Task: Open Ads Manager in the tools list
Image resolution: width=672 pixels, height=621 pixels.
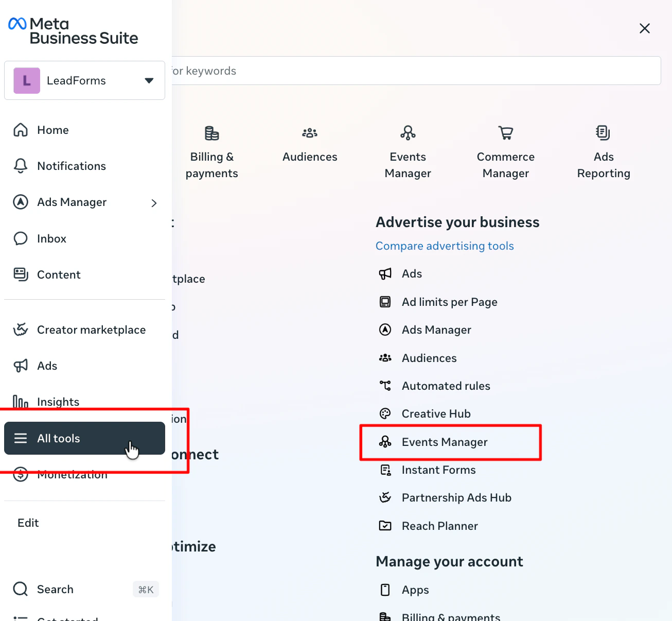Action: [436, 330]
